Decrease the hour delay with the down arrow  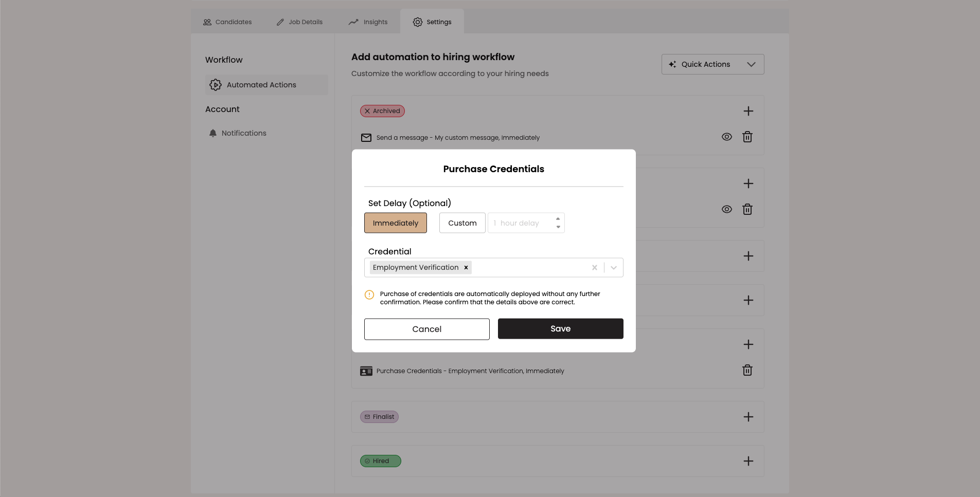coord(558,227)
